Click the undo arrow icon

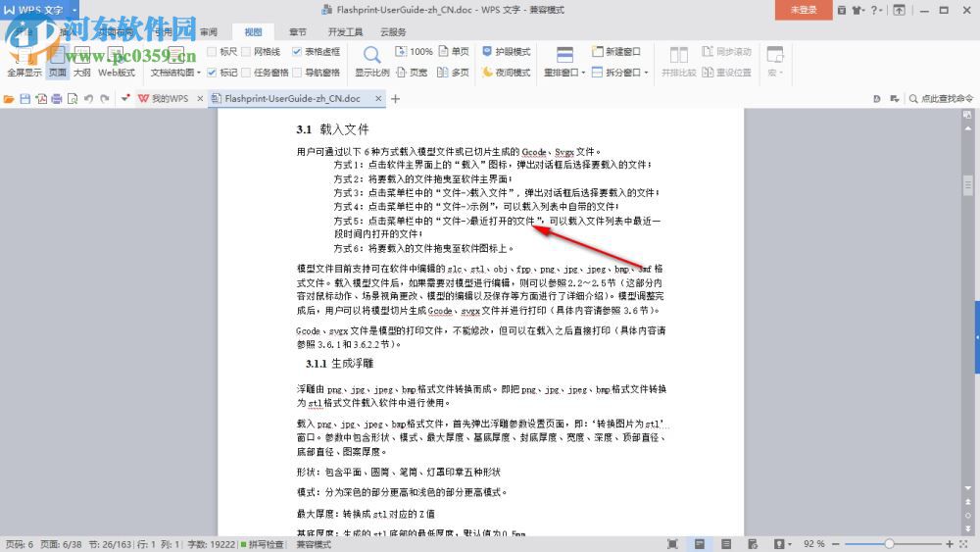click(89, 99)
